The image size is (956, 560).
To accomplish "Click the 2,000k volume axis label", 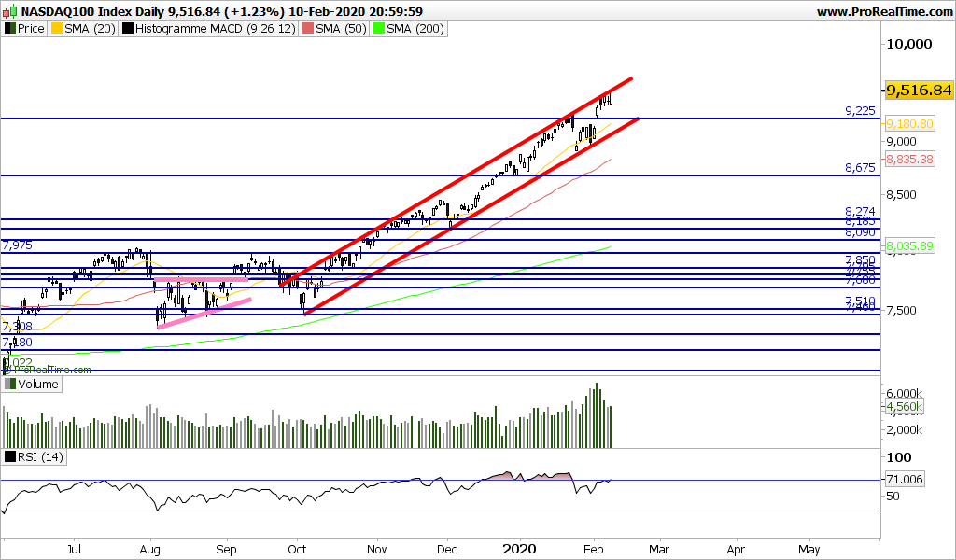I will 904,430.
